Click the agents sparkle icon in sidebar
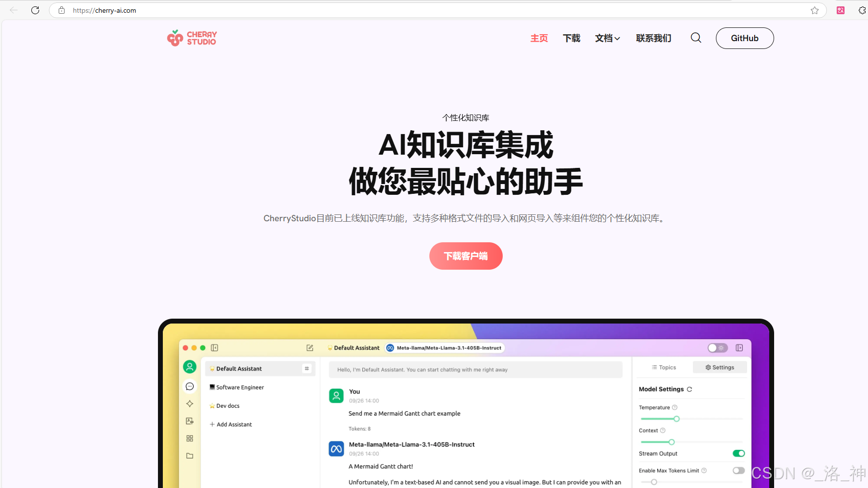Viewport: 868px width, 488px height. 189,403
